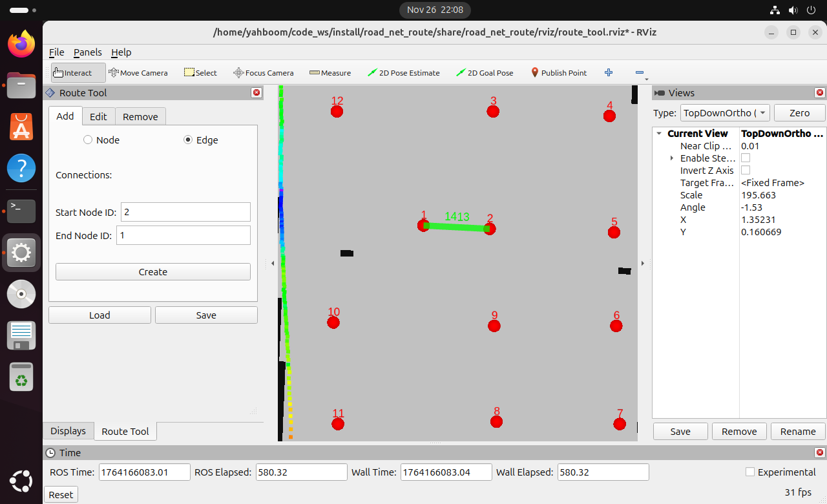This screenshot has height=504, width=827.
Task: Enable the Invert Z Axis checkbox
Action: pyautogui.click(x=746, y=171)
